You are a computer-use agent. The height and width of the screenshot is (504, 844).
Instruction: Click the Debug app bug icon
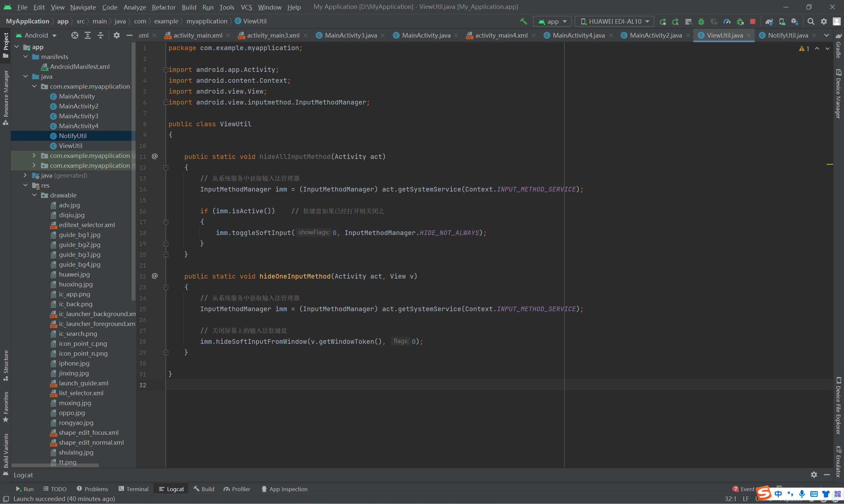click(x=701, y=21)
